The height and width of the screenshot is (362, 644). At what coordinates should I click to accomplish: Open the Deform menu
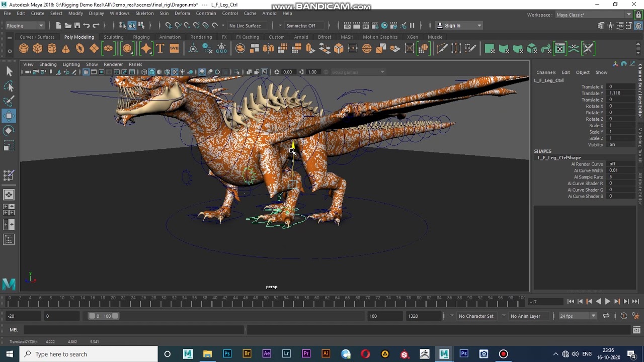[182, 14]
